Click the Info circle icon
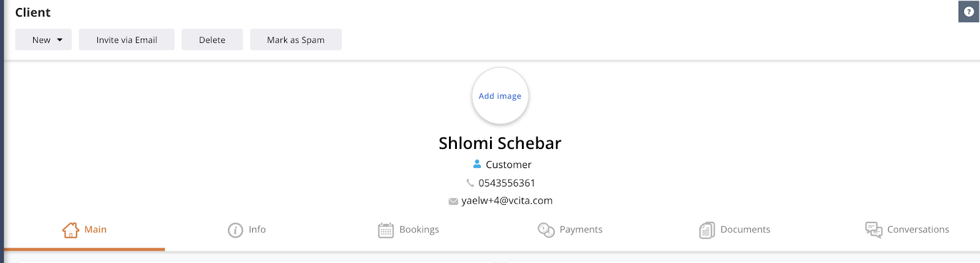This screenshot has width=980, height=263. click(x=235, y=230)
